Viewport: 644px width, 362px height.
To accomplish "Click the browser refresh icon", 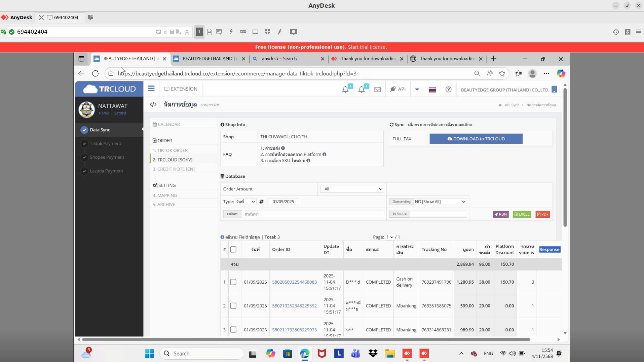I will [96, 73].
